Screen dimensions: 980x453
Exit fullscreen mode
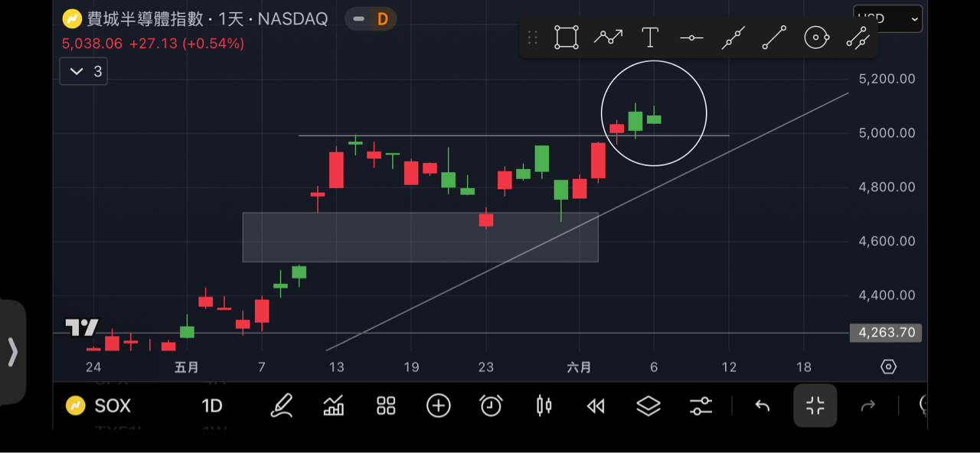click(815, 406)
